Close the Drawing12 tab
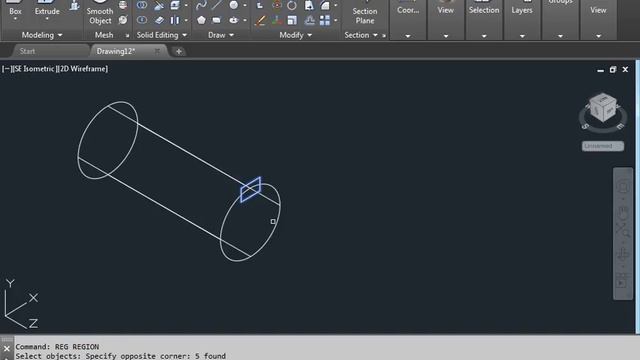This screenshot has height=360, width=640. (x=157, y=51)
